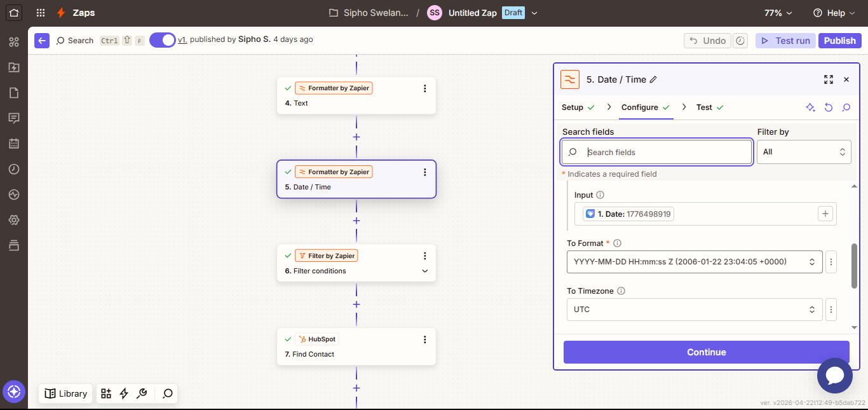Screen dimensions: 868x410
Task: Click the wrench icon in bottom toolbar
Action: pos(142,393)
